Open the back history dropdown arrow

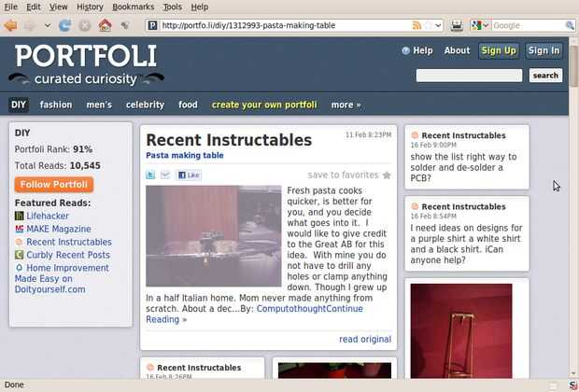point(48,25)
